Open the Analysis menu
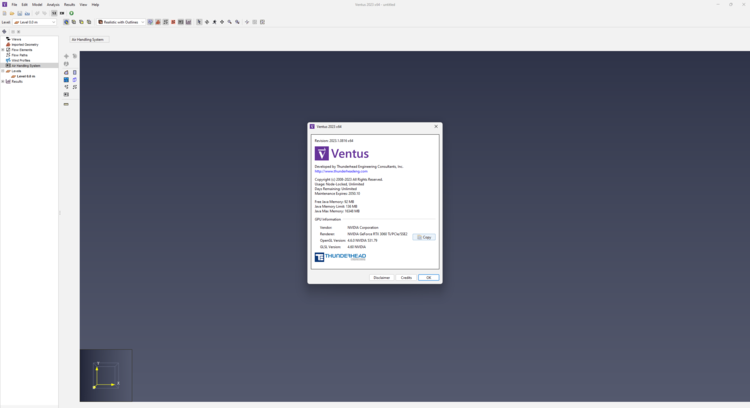The height and width of the screenshot is (408, 750). click(x=52, y=4)
